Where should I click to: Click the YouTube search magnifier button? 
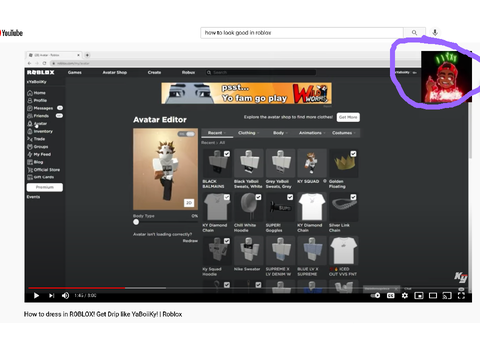click(414, 33)
